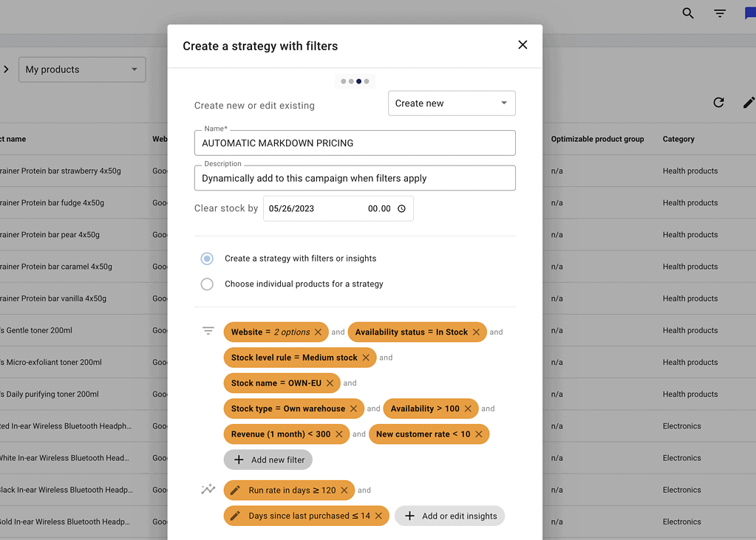Remove the Stock type = Own warehouse filter
Viewport: 756px width, 540px height.
click(353, 409)
